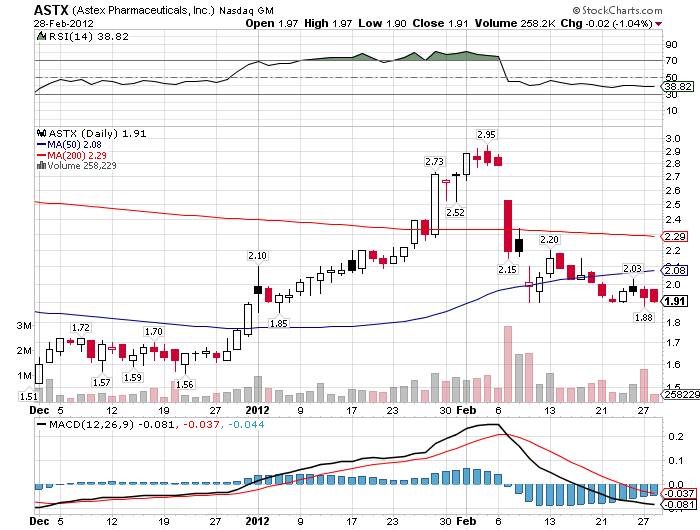Click the Open 1.97 value

click(x=271, y=23)
